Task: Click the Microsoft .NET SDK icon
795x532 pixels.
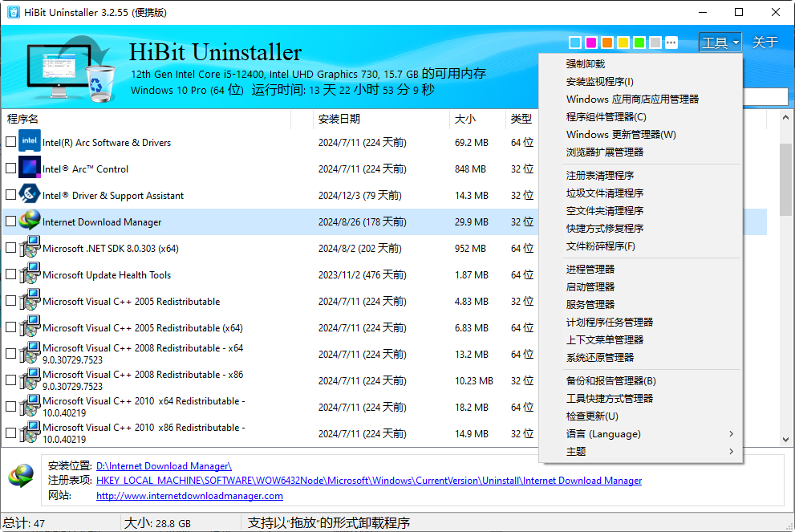Action: coord(30,248)
